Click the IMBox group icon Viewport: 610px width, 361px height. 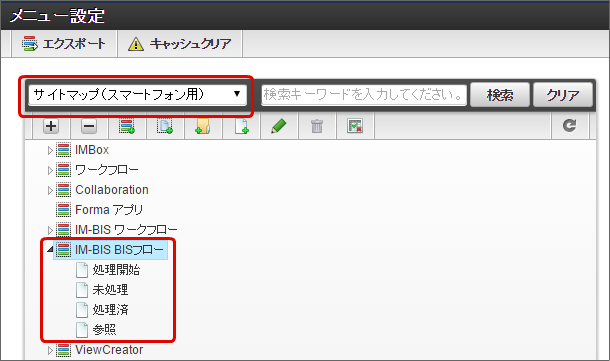[x=63, y=150]
